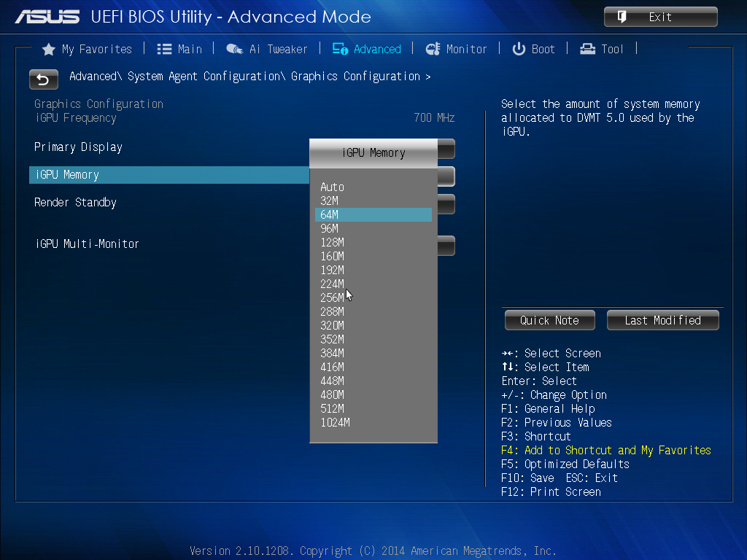The image size is (747, 560).
Task: Choose 288M in the list
Action: coord(373,311)
